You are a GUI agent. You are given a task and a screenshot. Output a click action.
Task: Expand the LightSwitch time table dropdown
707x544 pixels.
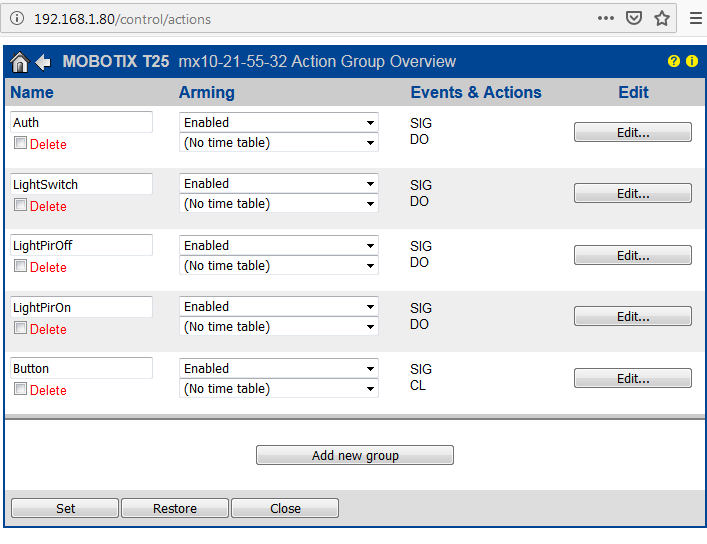tap(278, 204)
